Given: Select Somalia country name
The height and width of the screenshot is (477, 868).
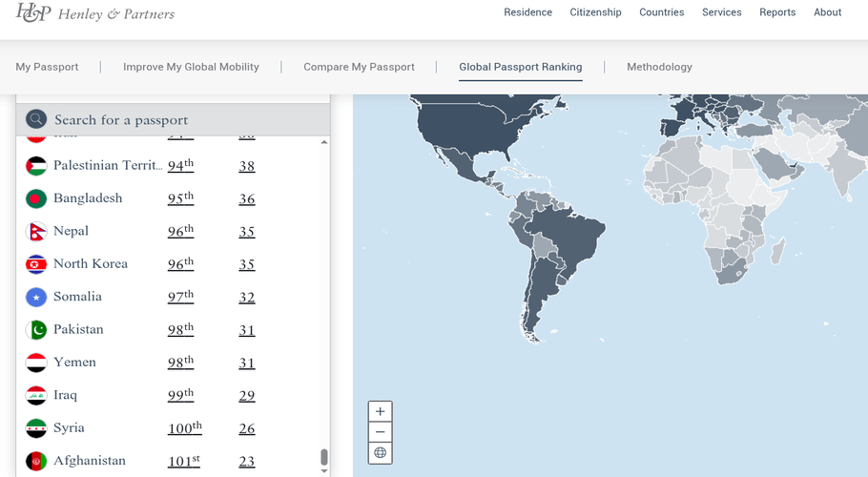Looking at the screenshot, I should point(77,297).
